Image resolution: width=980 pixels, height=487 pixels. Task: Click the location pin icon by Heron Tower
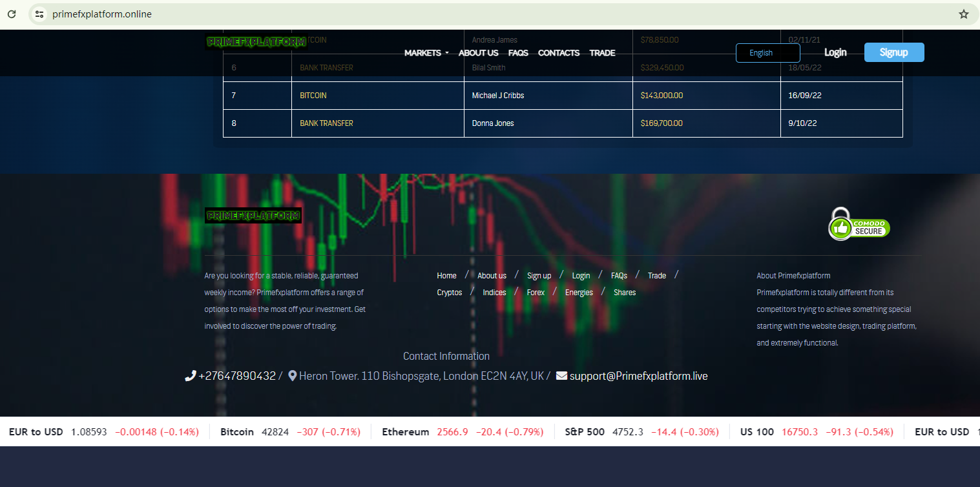tap(292, 376)
